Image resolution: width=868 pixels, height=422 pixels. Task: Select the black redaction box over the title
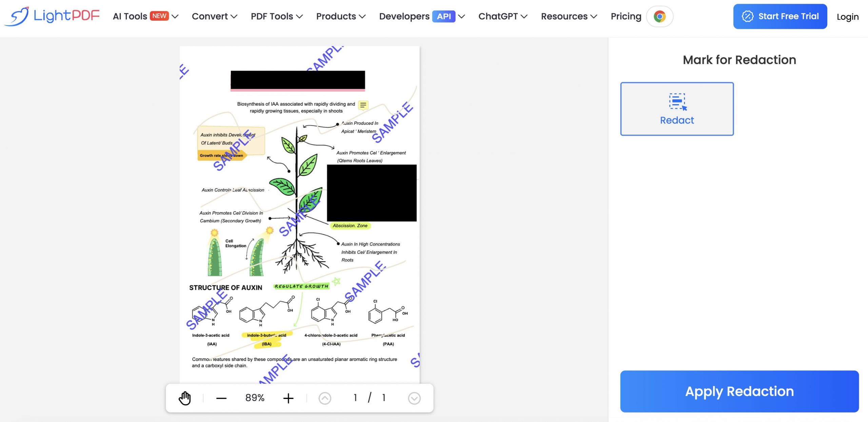click(298, 80)
